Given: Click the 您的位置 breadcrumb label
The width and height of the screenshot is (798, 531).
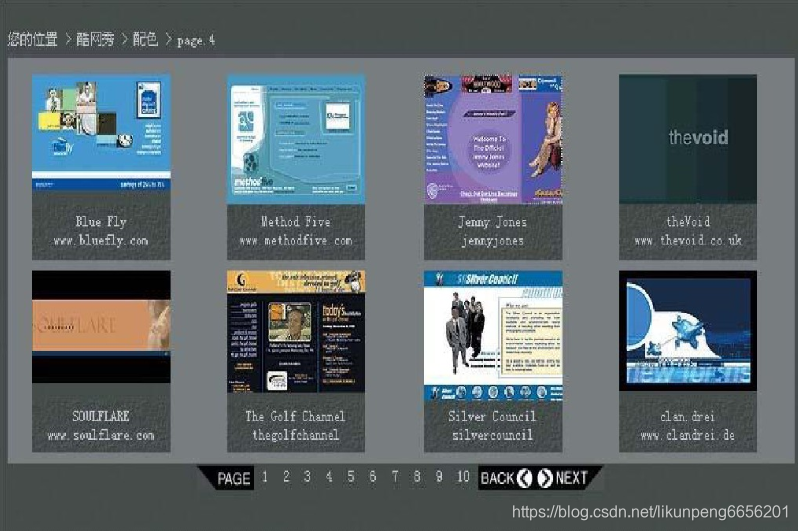Looking at the screenshot, I should pyautogui.click(x=33, y=39).
